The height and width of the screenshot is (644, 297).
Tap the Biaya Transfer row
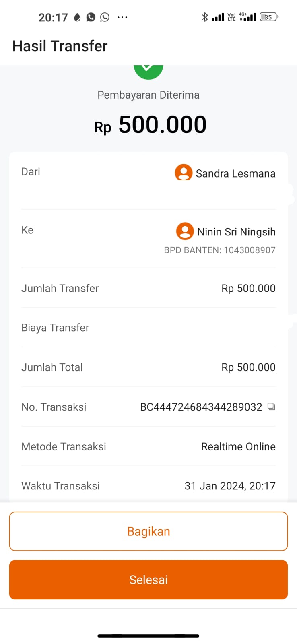pyautogui.click(x=148, y=328)
